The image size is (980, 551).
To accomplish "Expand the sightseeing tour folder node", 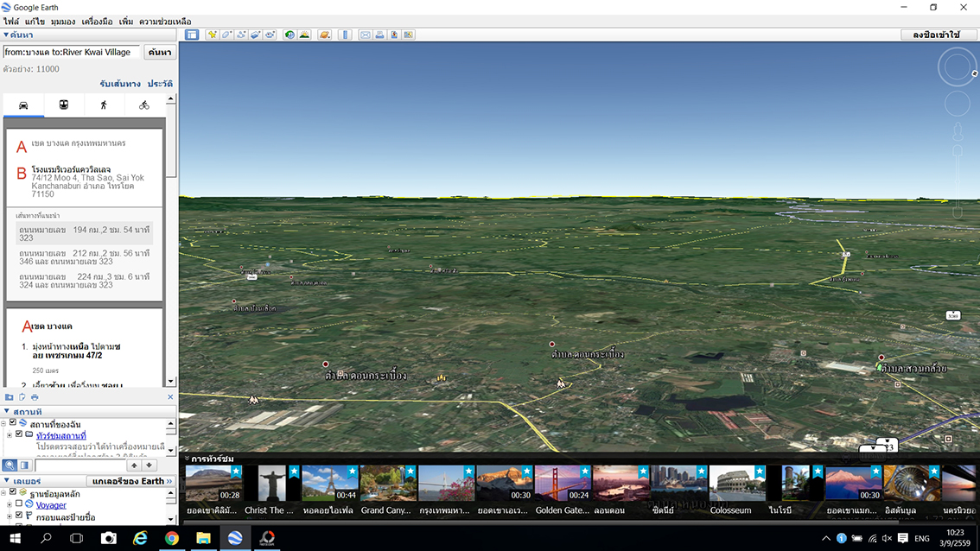I will (x=10, y=434).
